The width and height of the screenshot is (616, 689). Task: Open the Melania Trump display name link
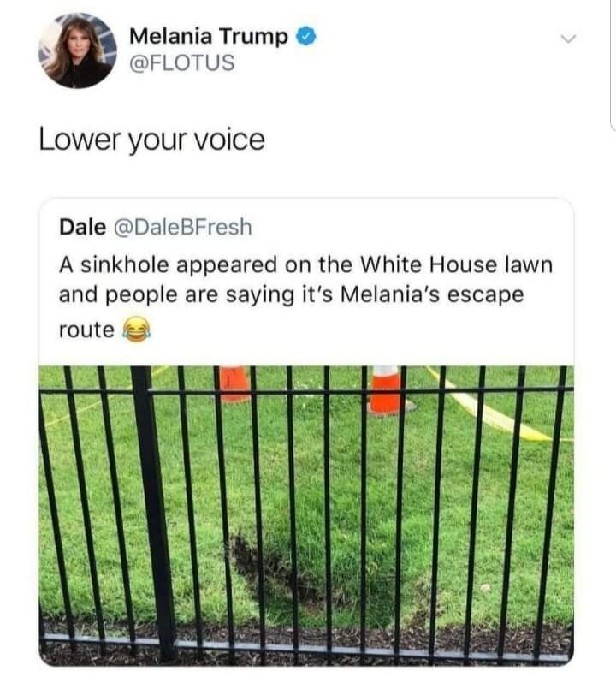(208, 36)
